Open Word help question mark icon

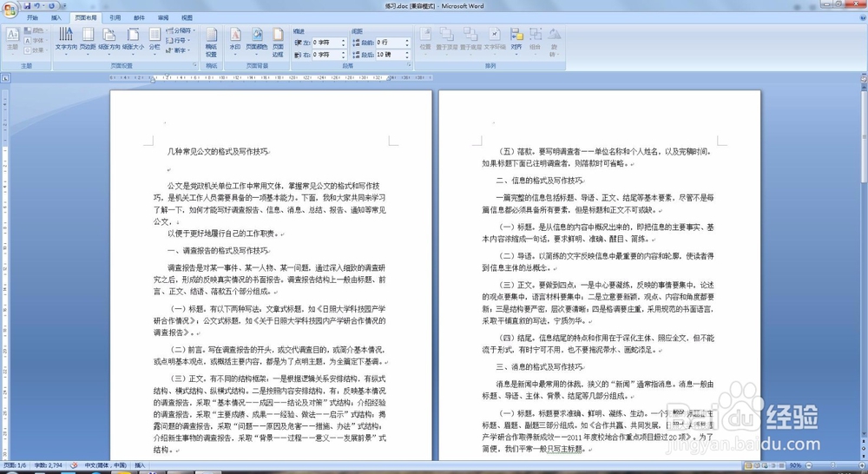pyautogui.click(x=862, y=17)
